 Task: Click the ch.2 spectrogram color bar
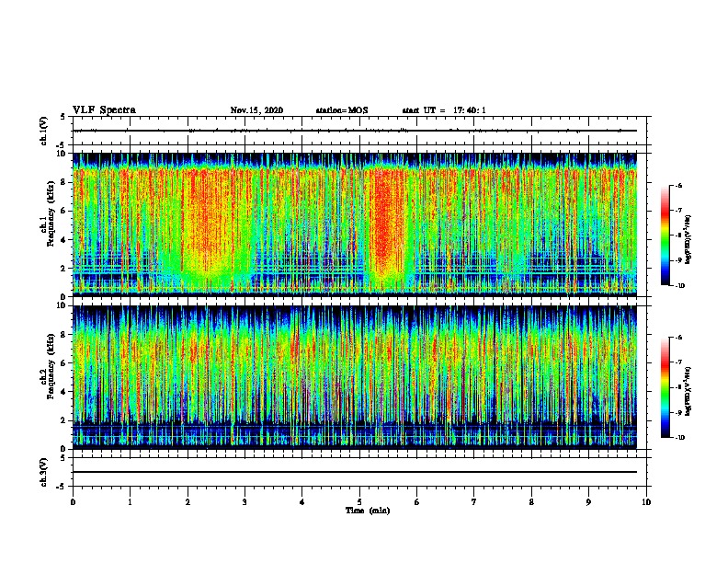coord(665,387)
